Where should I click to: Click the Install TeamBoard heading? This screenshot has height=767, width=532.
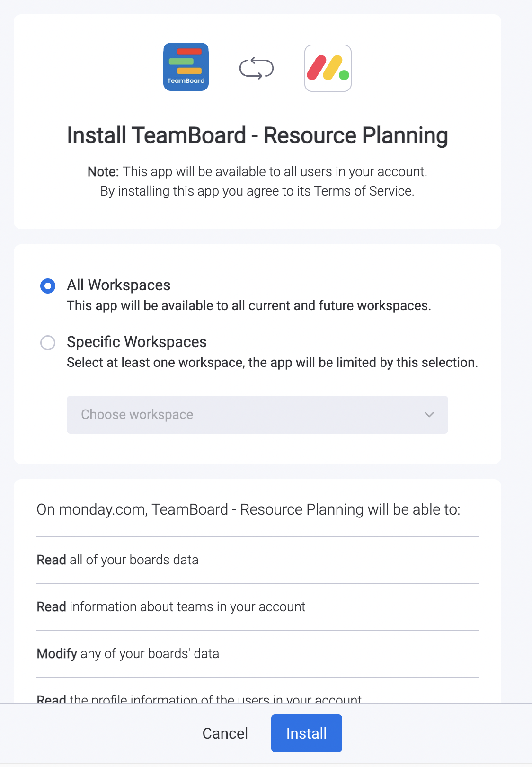(x=257, y=135)
